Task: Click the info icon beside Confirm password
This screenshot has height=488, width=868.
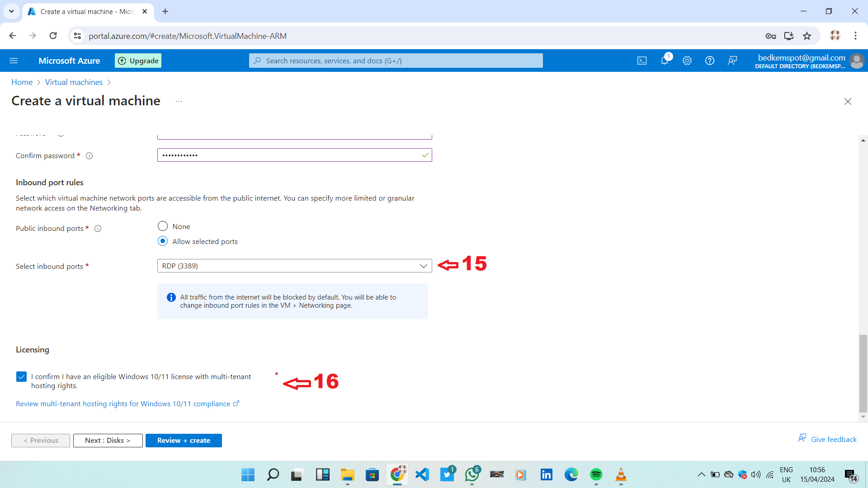Action: tap(90, 156)
